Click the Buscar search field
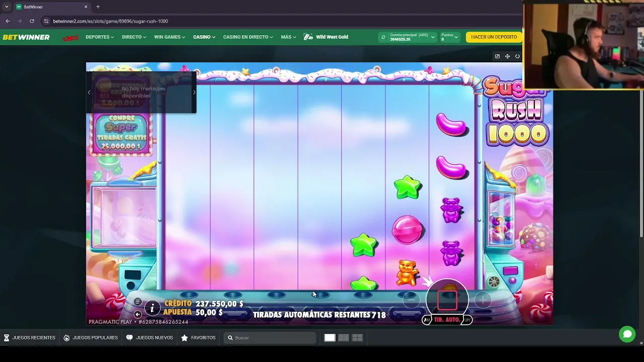644x362 pixels. tap(270, 338)
